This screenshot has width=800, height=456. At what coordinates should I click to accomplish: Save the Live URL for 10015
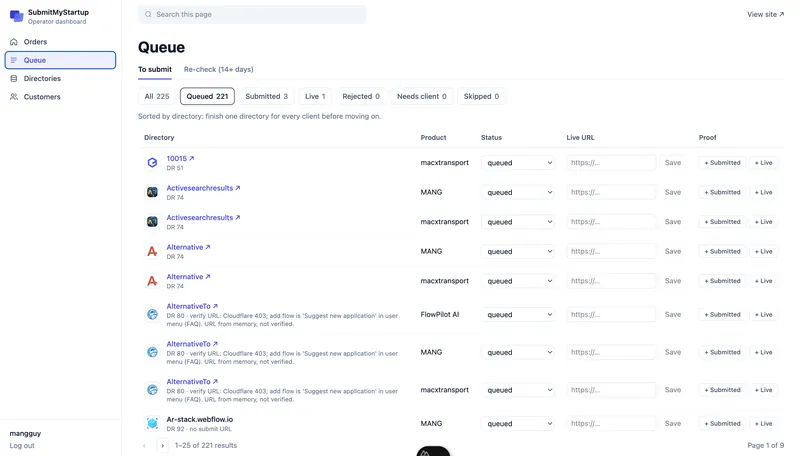click(x=672, y=163)
